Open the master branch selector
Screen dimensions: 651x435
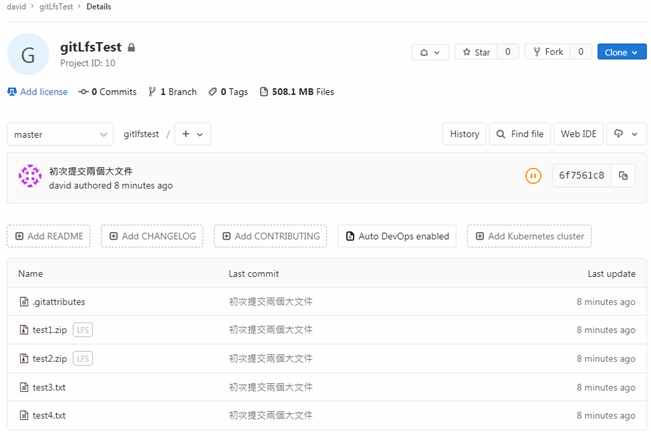coord(60,134)
